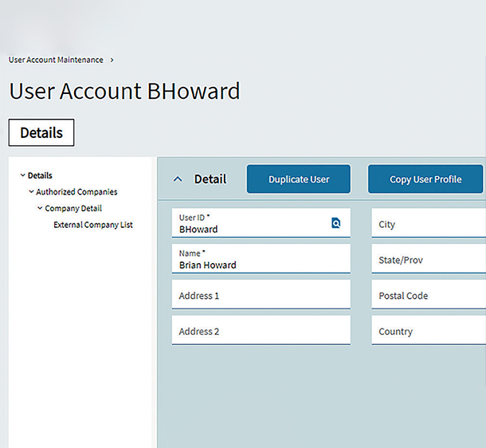486x448 pixels.
Task: Click into the Address 1 field
Action: pyautogui.click(x=261, y=296)
